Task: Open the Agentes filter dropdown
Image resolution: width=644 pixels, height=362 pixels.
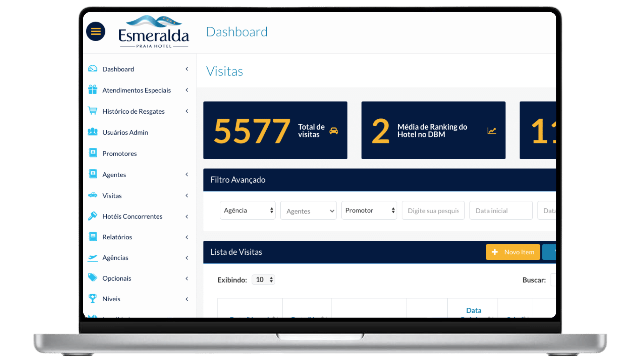Action: click(x=308, y=210)
